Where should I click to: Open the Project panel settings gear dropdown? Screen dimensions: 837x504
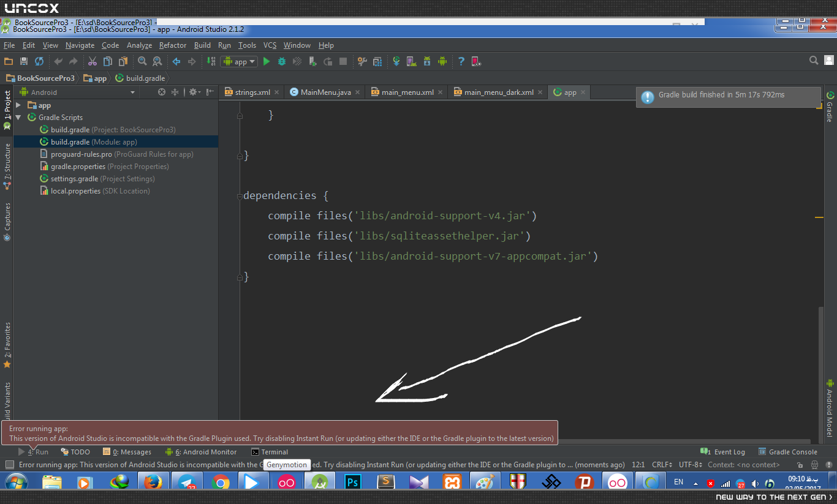tap(194, 92)
